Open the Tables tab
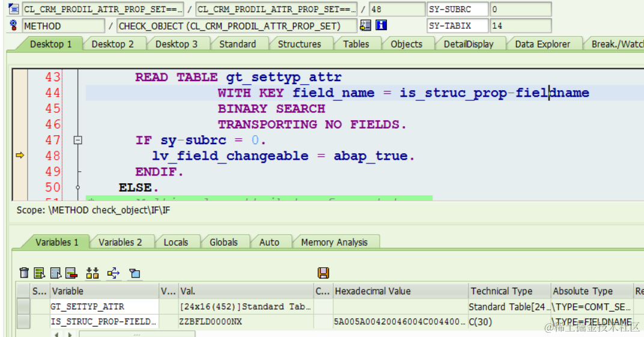 (356, 44)
